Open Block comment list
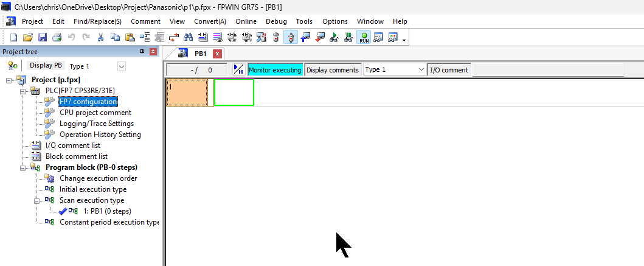The image size is (644, 266). 77,156
